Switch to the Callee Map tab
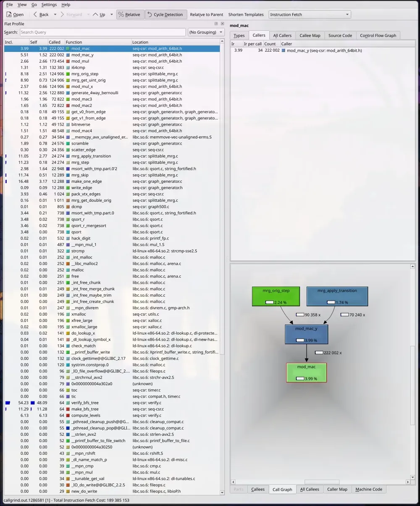 point(310,35)
